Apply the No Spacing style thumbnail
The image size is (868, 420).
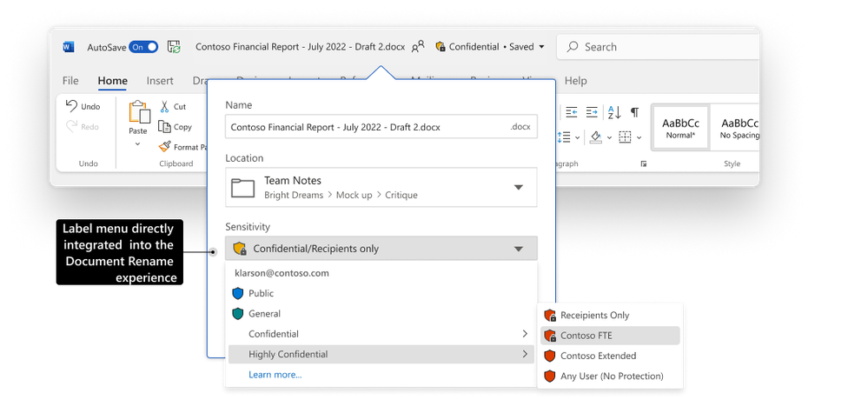[x=735, y=128]
